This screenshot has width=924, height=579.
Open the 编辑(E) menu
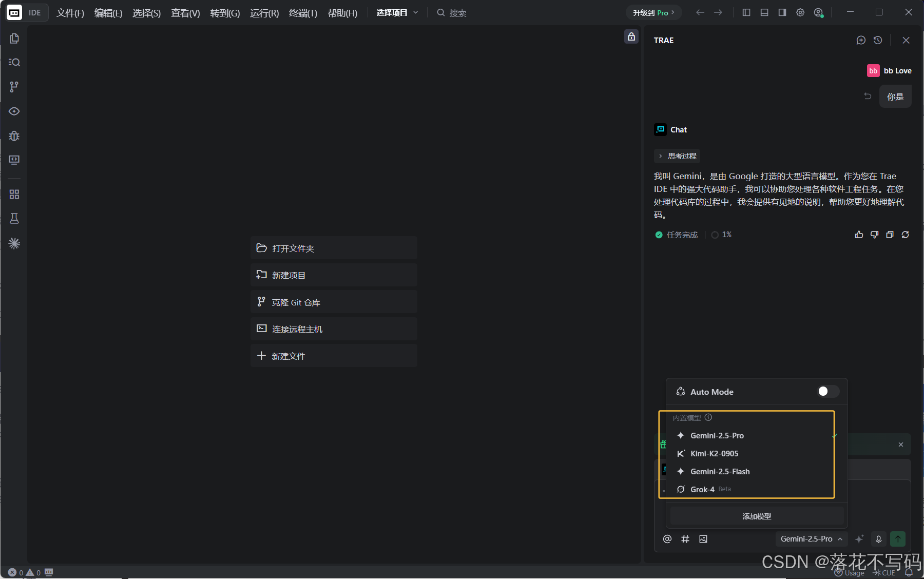[108, 13]
